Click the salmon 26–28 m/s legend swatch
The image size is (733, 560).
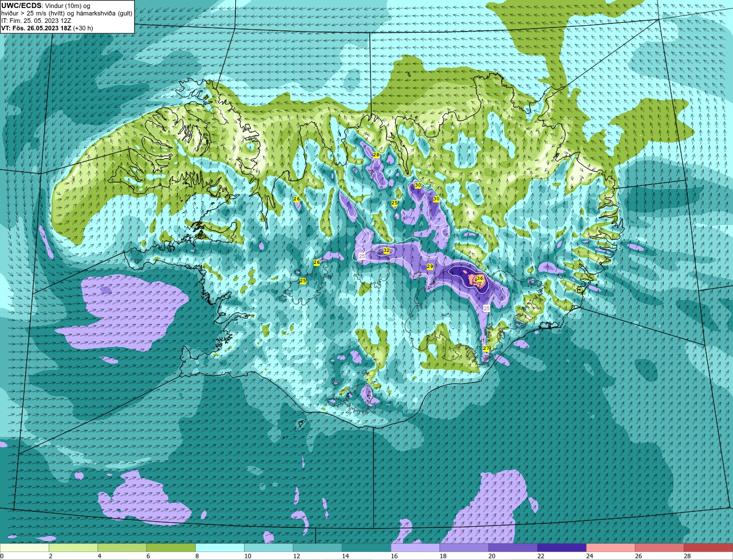pyautogui.click(x=660, y=548)
